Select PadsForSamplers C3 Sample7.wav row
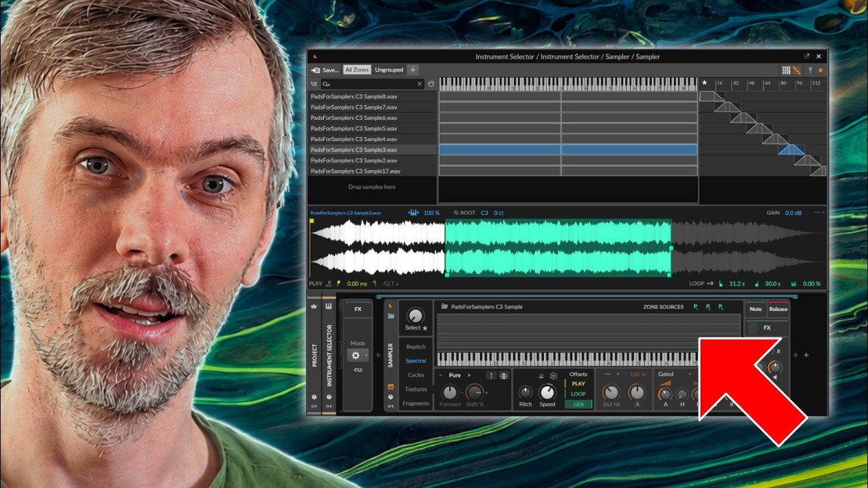 coord(372,107)
